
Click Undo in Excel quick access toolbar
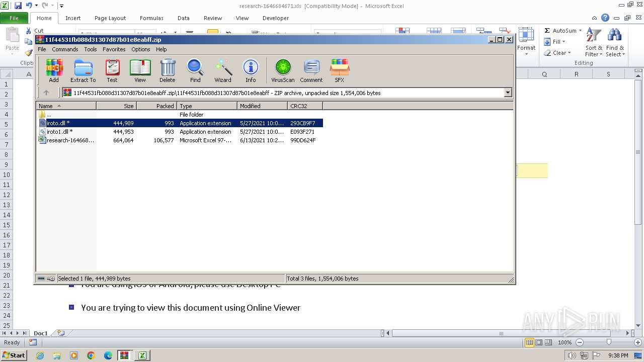coord(29,6)
